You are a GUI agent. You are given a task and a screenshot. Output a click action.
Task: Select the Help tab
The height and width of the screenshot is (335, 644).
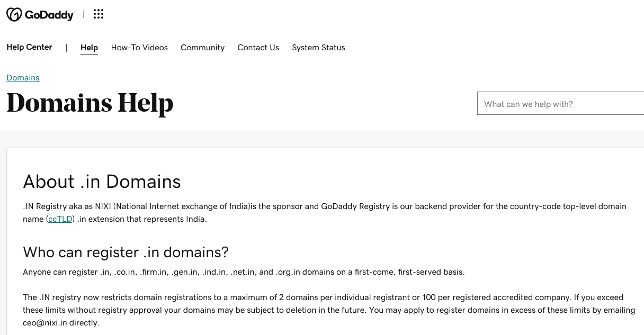(x=89, y=48)
